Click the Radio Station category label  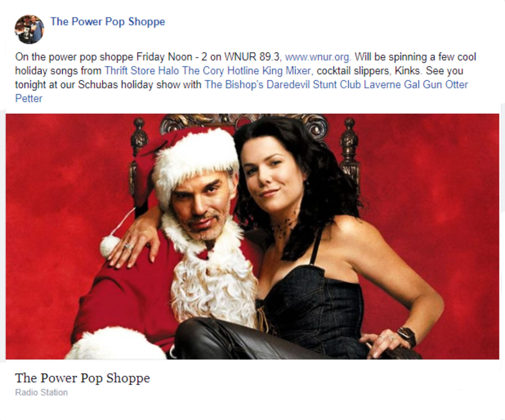(x=41, y=392)
